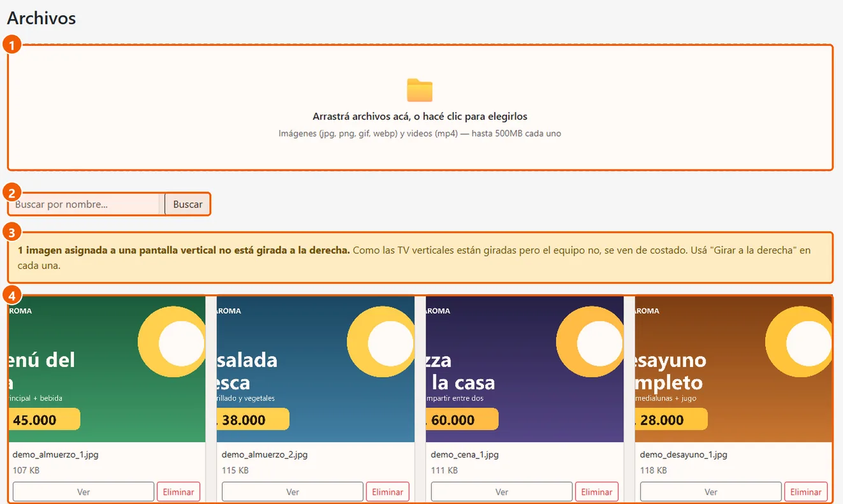Click the Buscar button

(187, 205)
